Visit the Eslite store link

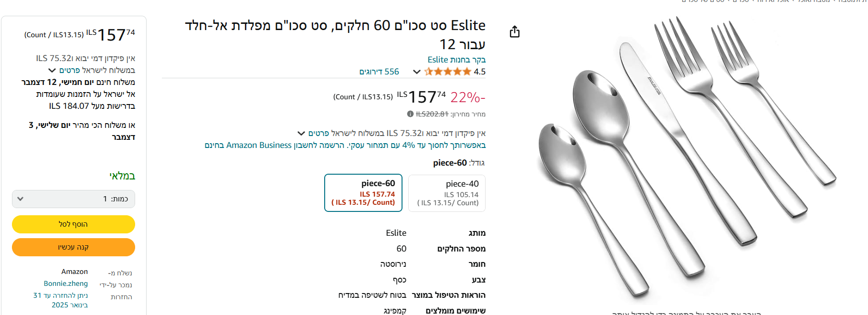(456, 60)
